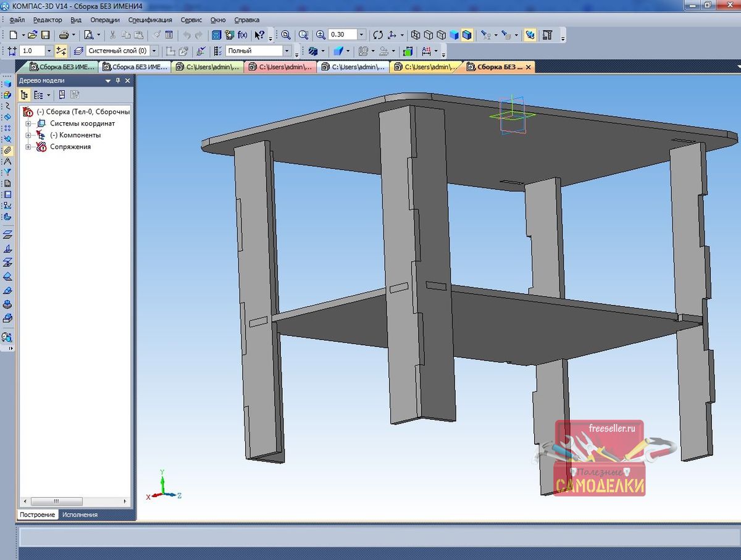Open the print preview tool

(x=89, y=35)
